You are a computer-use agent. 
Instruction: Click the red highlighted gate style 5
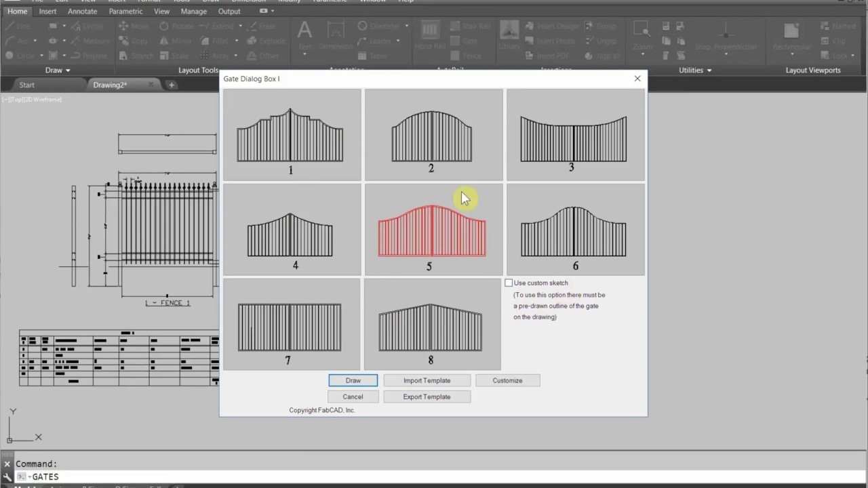coord(433,230)
